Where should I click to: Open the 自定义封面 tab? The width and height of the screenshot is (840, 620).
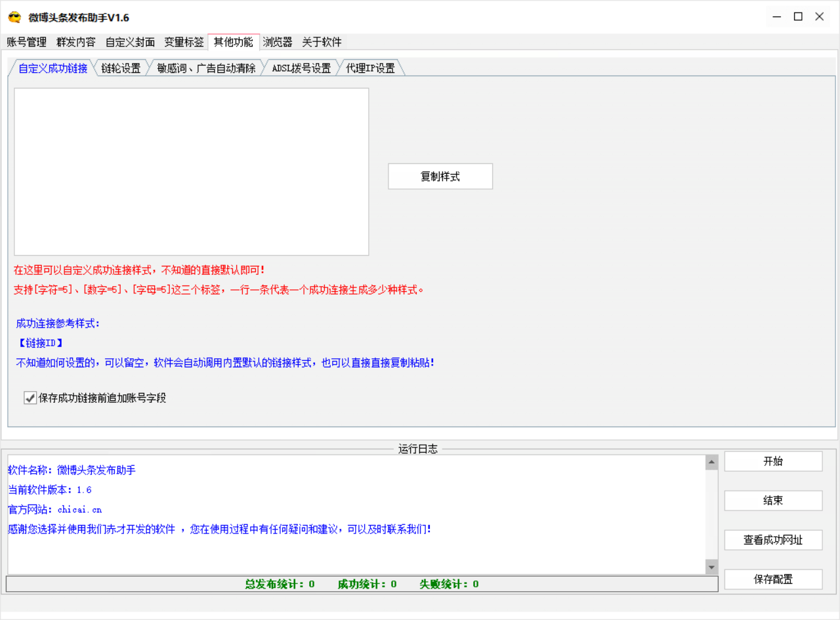pos(130,42)
